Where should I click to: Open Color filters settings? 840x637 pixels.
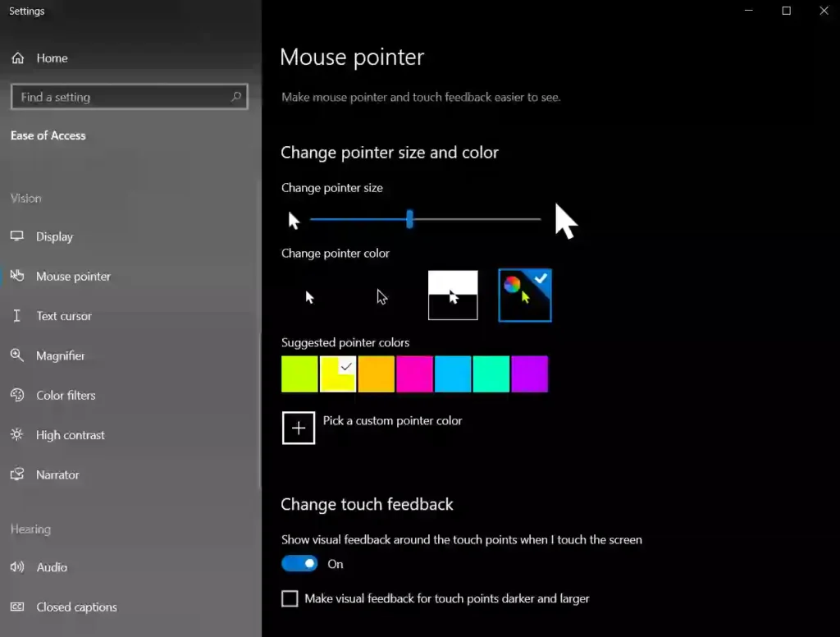click(x=64, y=395)
